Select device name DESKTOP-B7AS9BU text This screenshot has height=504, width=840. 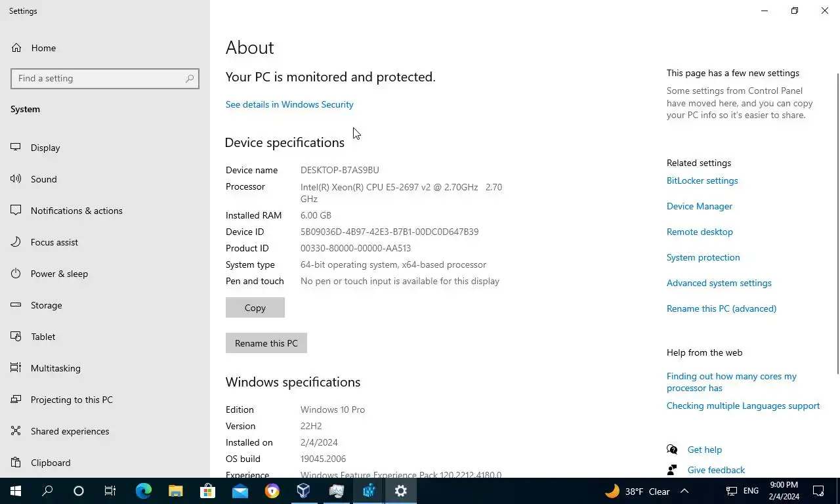point(340,170)
